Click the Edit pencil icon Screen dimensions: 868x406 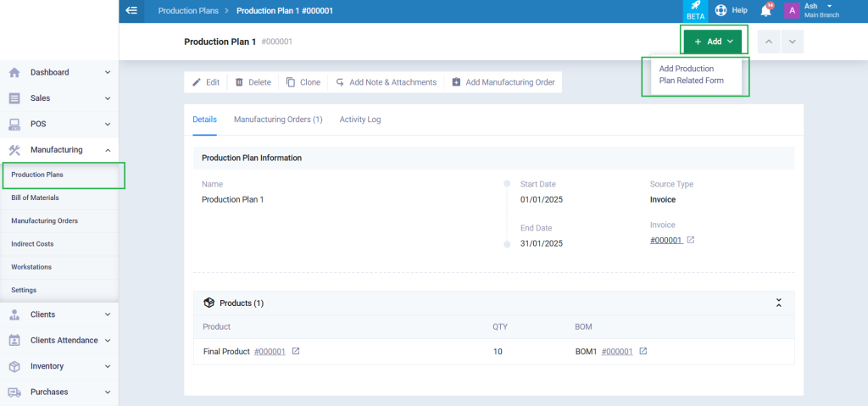pyautogui.click(x=197, y=82)
